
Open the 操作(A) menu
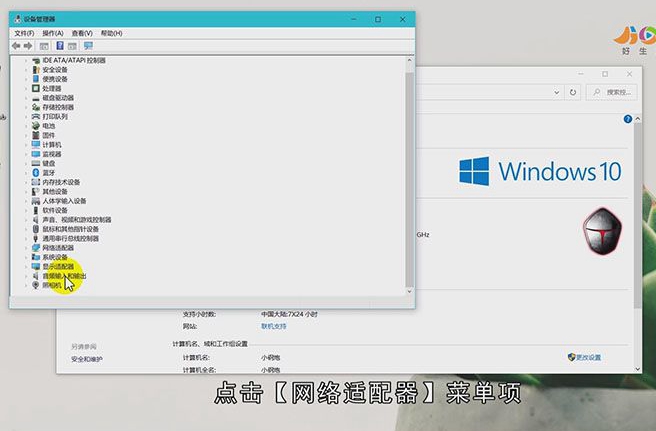(x=53, y=33)
